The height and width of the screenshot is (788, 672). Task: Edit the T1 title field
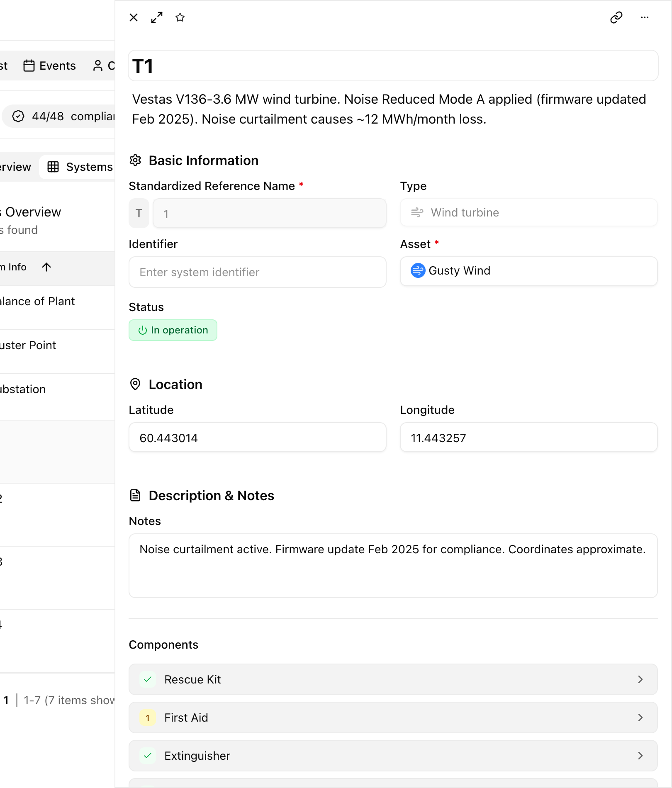coord(393,66)
